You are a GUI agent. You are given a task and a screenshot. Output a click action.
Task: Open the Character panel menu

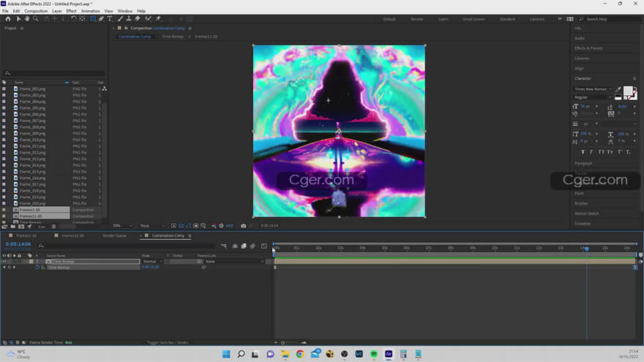pyautogui.click(x=634, y=78)
